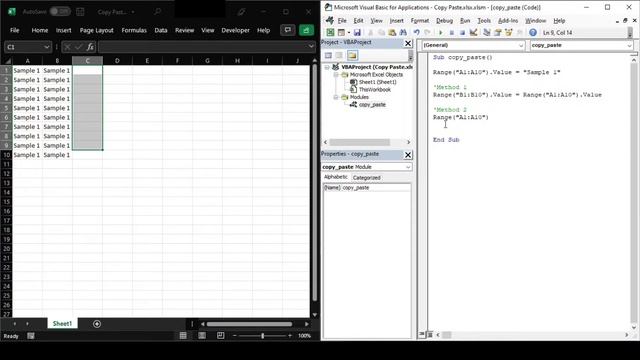Open Properties Window via toolbar icon
This screenshot has width=640, height=360.
tap(498, 32)
